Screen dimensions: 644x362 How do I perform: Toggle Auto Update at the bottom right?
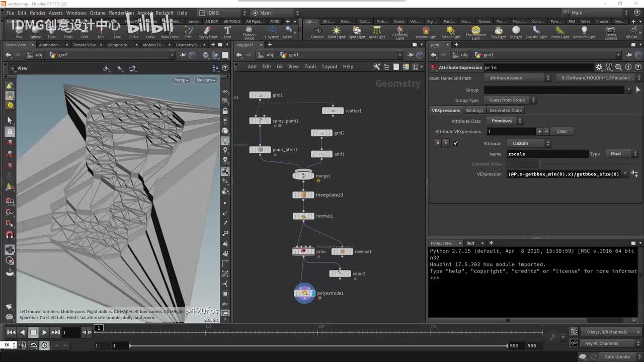coord(617,357)
